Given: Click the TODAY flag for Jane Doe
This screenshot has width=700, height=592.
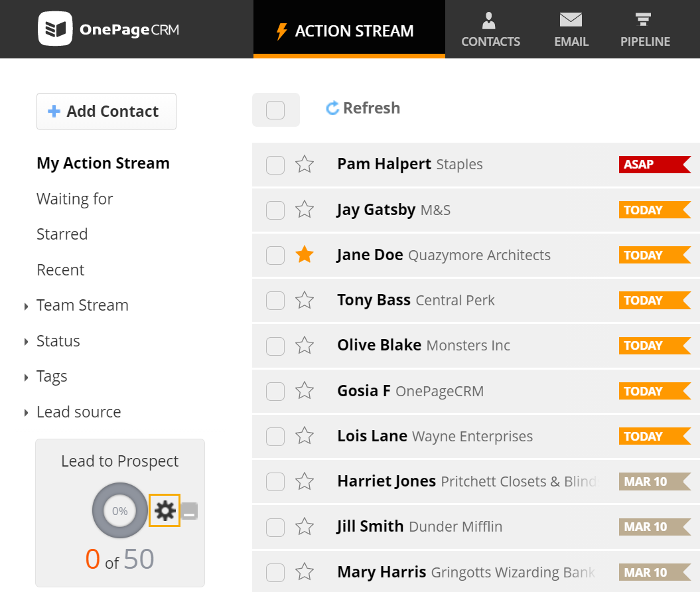Looking at the screenshot, I should click(x=655, y=255).
